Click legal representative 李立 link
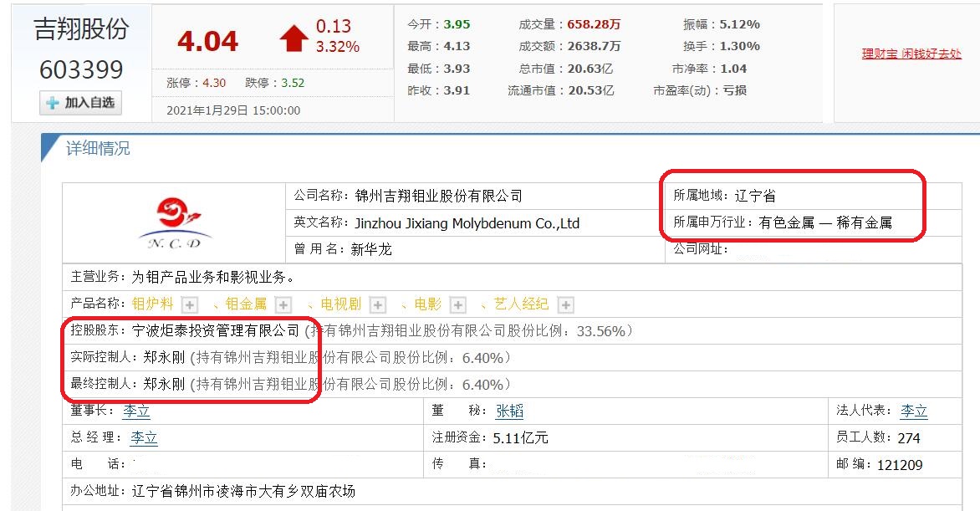 pos(915,411)
